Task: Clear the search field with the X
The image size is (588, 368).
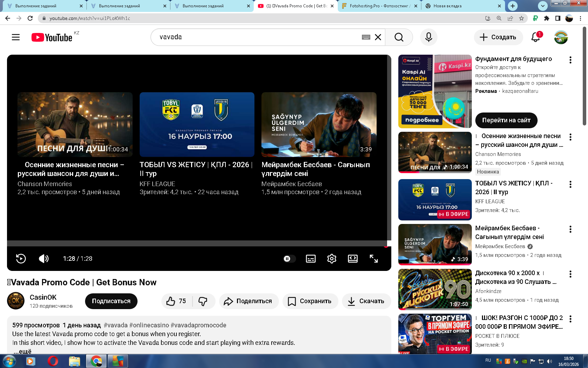Action: [378, 37]
